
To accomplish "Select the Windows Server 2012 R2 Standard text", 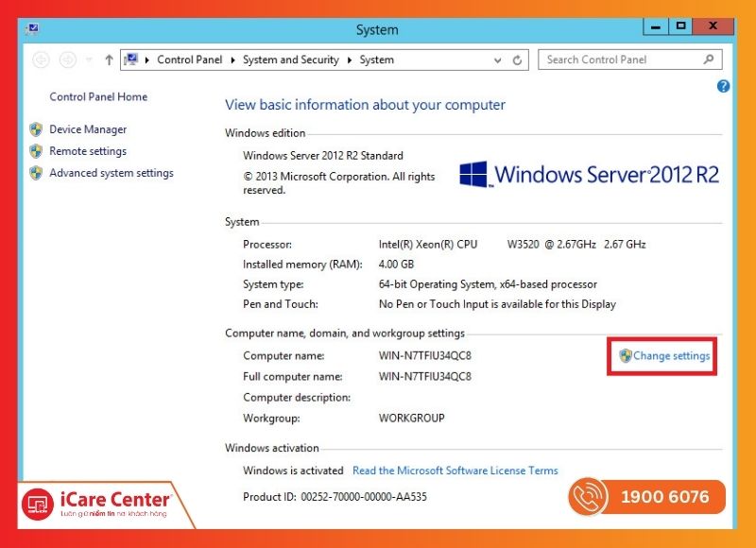I will [x=323, y=156].
